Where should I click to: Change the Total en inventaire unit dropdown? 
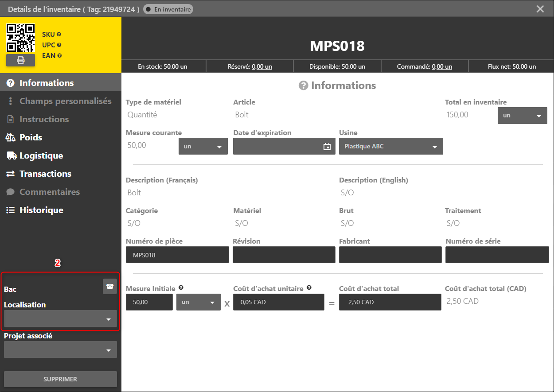[x=522, y=116]
